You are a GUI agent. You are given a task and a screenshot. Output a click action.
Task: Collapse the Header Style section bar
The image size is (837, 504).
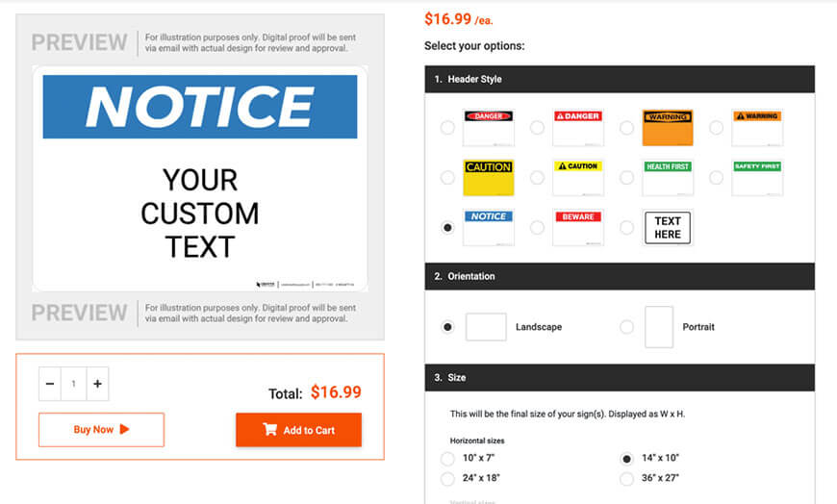(620, 79)
